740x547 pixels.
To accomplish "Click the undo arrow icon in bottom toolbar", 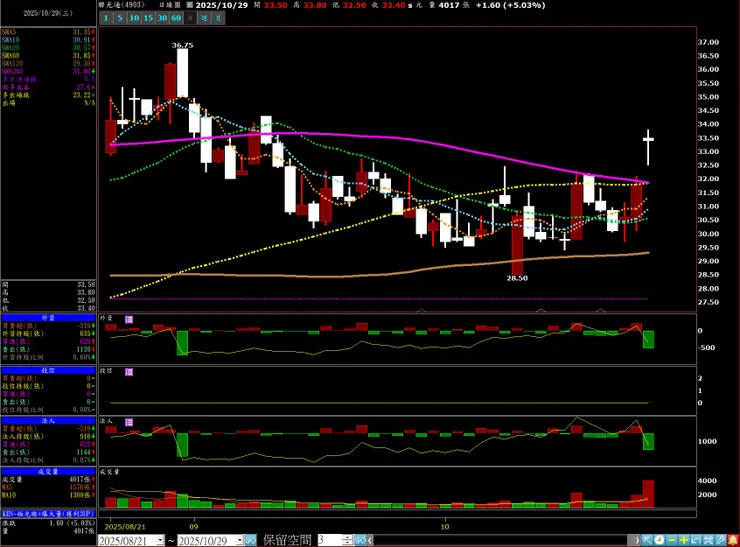I will click(696, 539).
